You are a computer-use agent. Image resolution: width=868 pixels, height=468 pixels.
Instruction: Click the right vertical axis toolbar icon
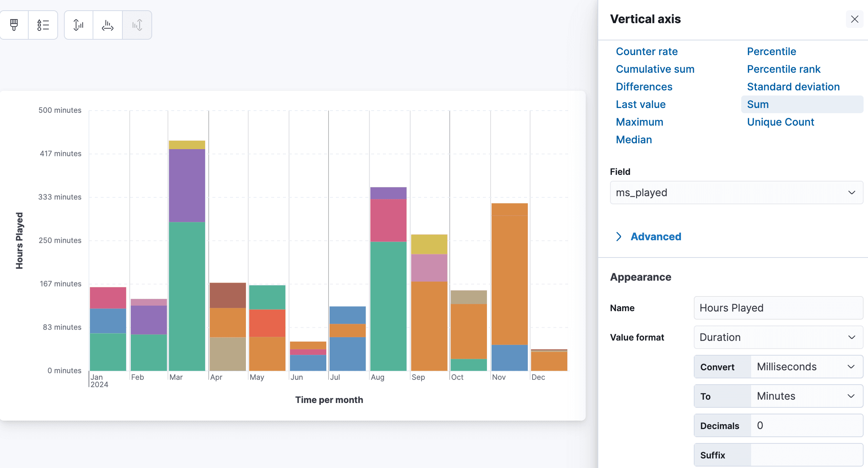tap(137, 25)
